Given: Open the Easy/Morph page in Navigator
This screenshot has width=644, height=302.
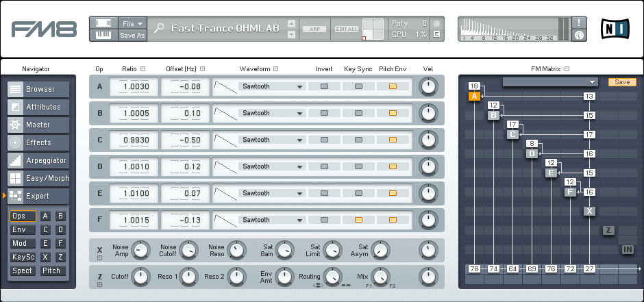Looking at the screenshot, I should click(x=38, y=178).
